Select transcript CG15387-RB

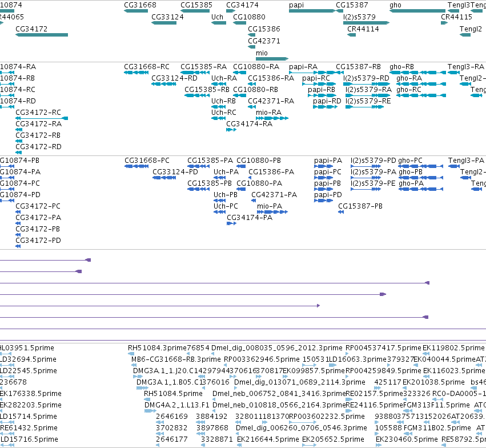(358, 67)
